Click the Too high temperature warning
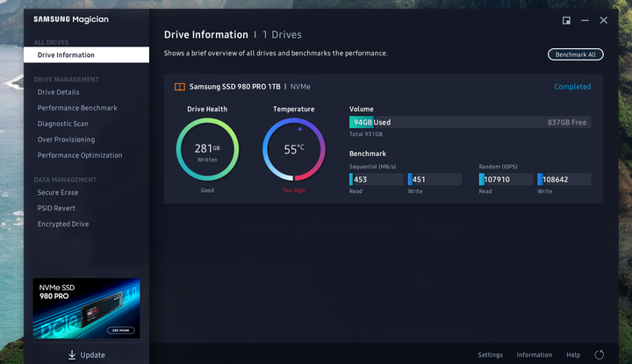Viewport: 632px width, 364px height. (294, 190)
